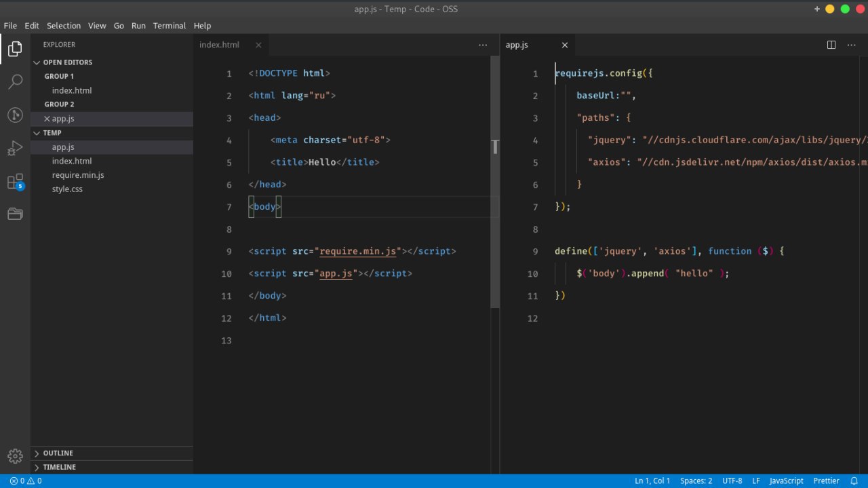Screen dimensions: 868x488
Task: Open the folder icon view in the activity bar
Action: point(15,214)
